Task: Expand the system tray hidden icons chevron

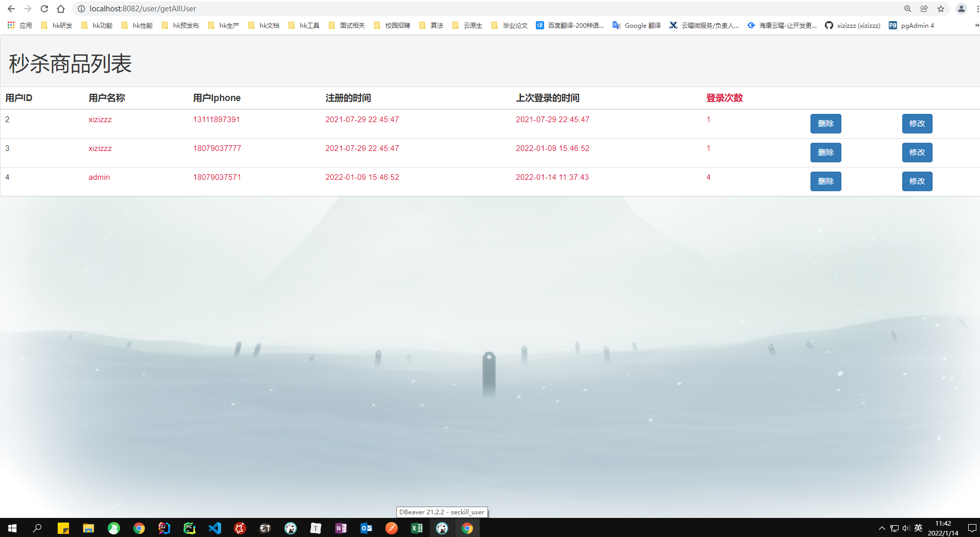Action: 882,528
